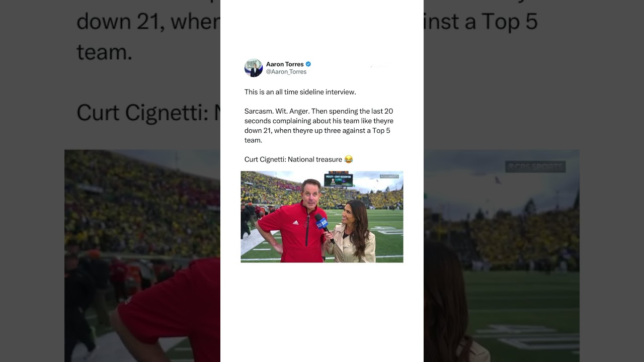Click the reporter in the beige jacket
Screen dimensions: 644x362
pyautogui.click(x=356, y=232)
